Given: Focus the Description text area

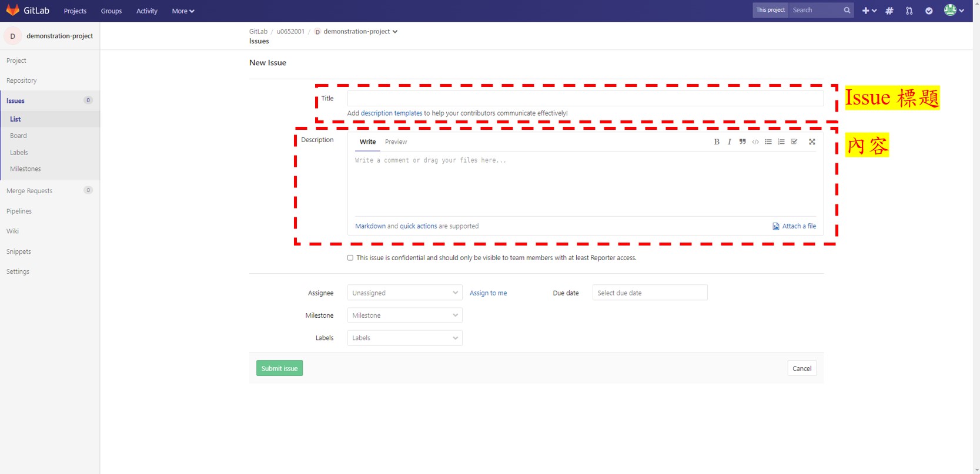Looking at the screenshot, I should click(x=585, y=184).
